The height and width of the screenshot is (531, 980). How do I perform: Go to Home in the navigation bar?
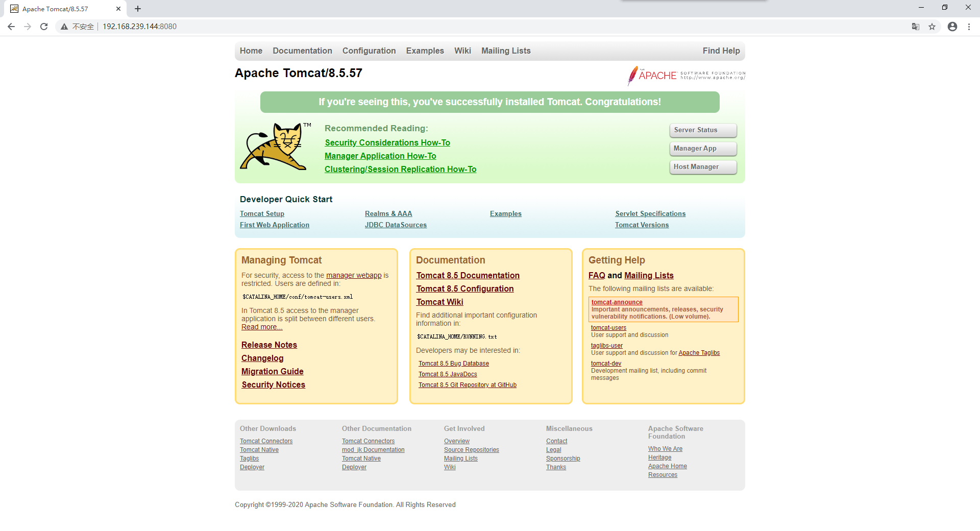point(251,51)
